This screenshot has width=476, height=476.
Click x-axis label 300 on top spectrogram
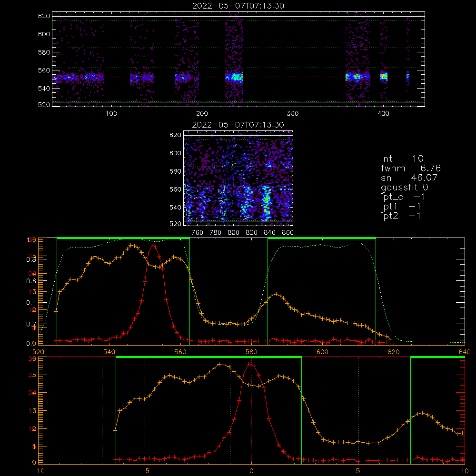293,114
